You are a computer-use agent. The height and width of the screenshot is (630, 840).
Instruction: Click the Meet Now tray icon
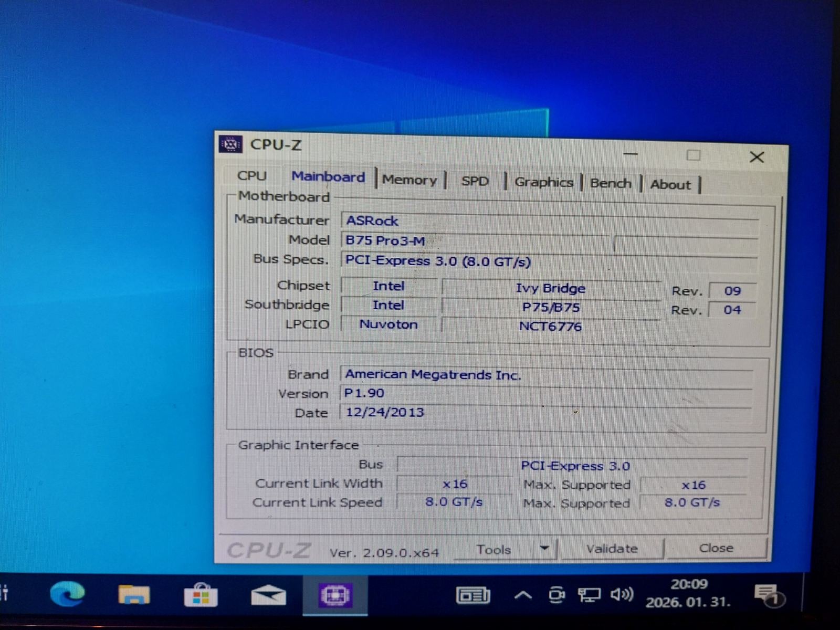tap(556, 595)
